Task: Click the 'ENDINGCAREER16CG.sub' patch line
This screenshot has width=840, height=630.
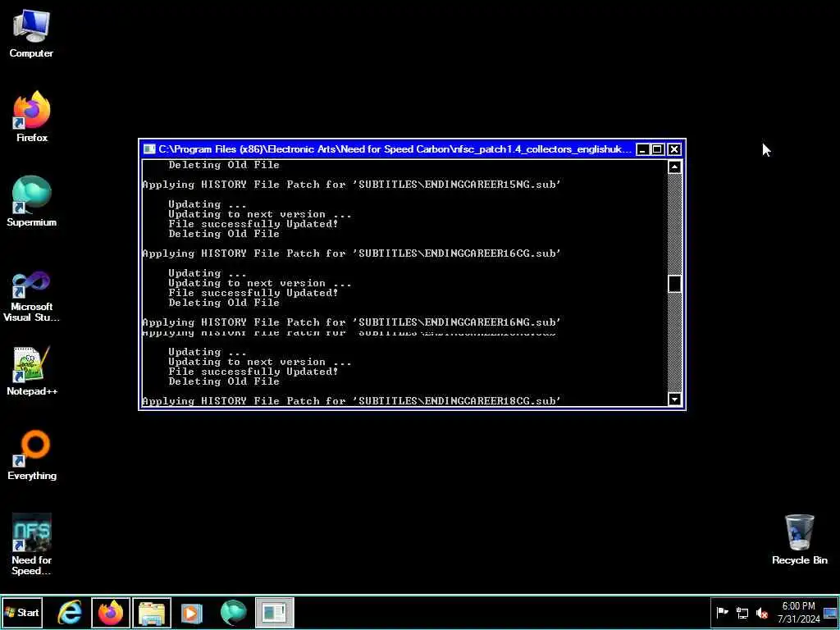Action: (x=351, y=253)
